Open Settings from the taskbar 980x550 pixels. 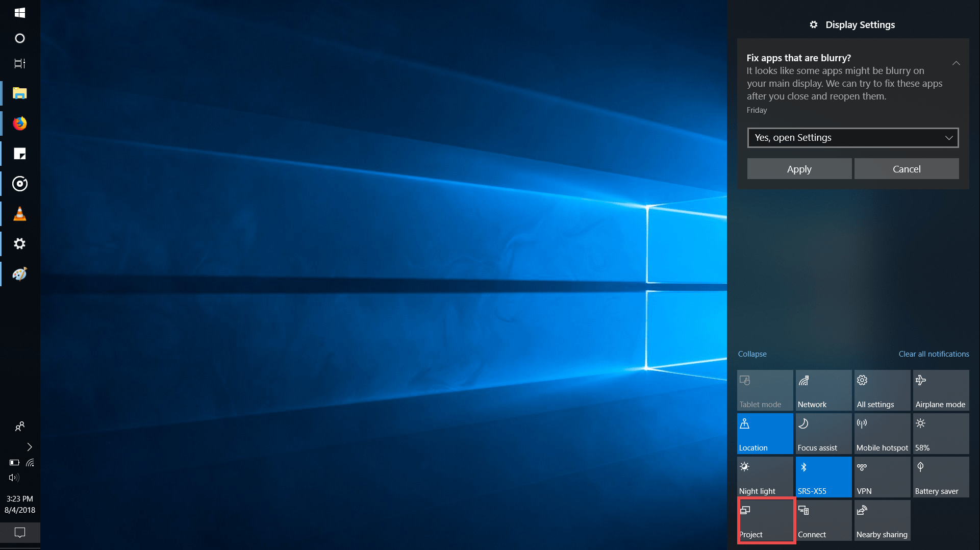coord(19,243)
